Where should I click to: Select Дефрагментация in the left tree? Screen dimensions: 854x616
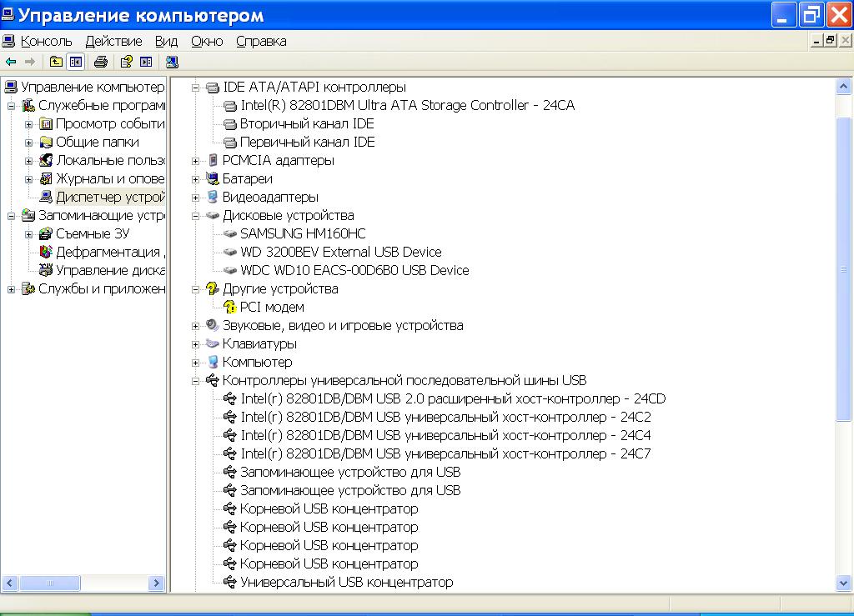[x=107, y=252]
